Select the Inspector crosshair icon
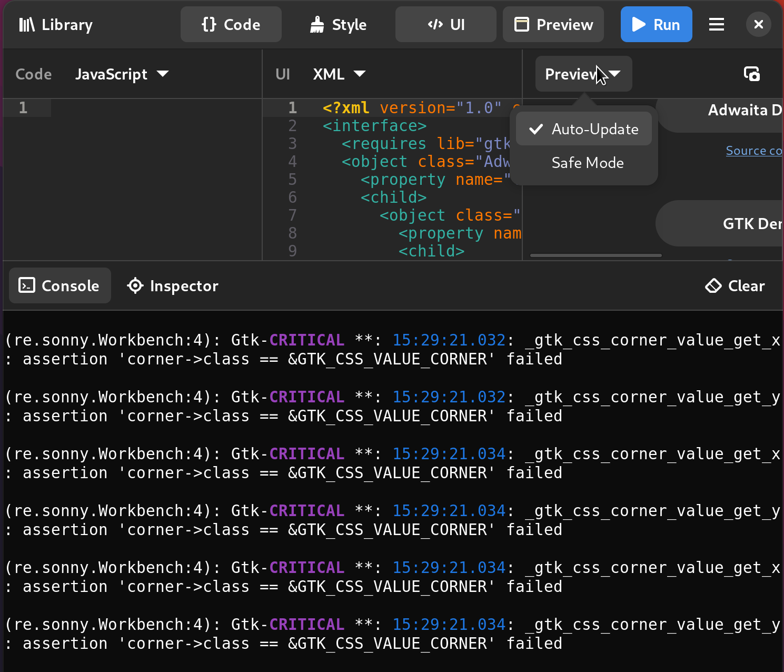Image resolution: width=784 pixels, height=672 pixels. [135, 285]
